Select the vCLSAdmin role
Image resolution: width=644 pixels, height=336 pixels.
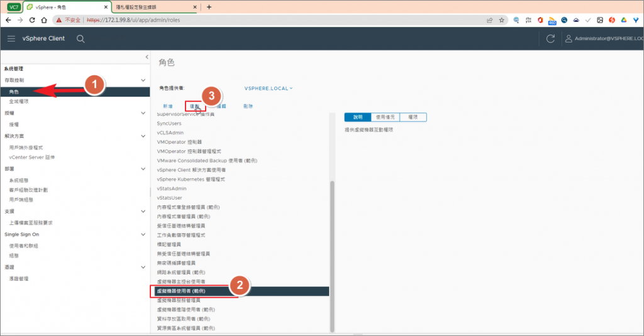170,133
